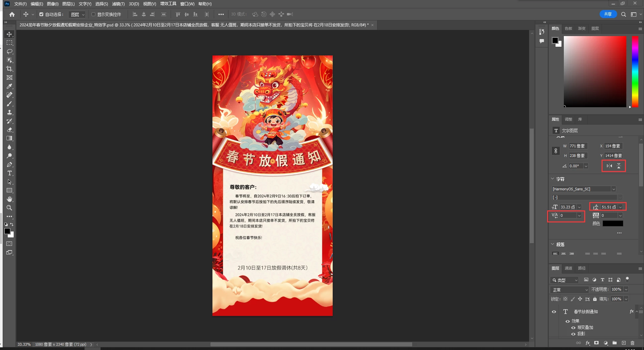
Task: Switch to the 通道 tab
Action: pyautogui.click(x=569, y=268)
